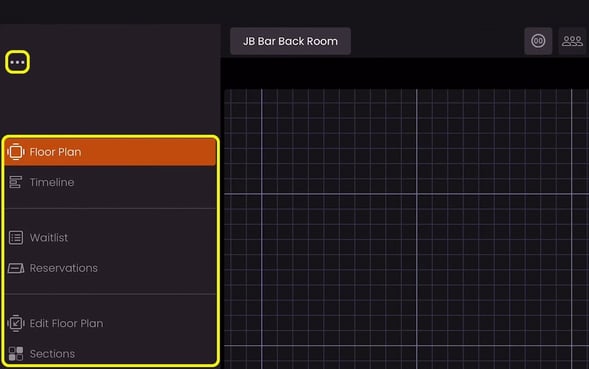The image size is (589, 369).
Task: Select the Floor Plan menu label
Action: coord(55,152)
